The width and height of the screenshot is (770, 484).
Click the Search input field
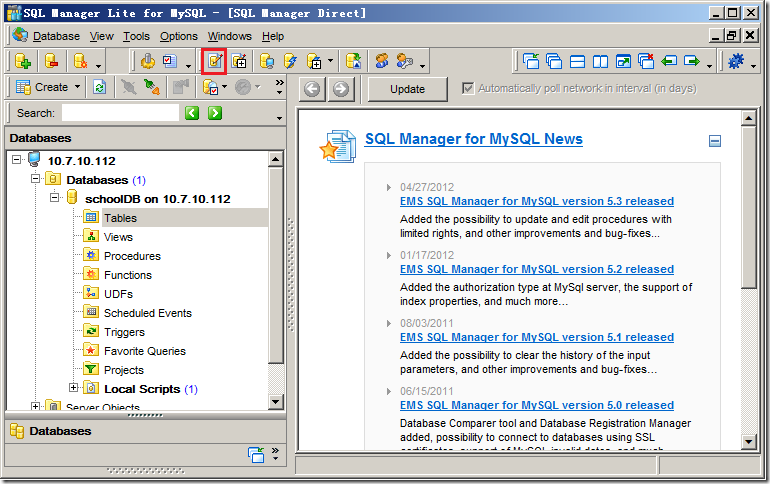tap(120, 113)
